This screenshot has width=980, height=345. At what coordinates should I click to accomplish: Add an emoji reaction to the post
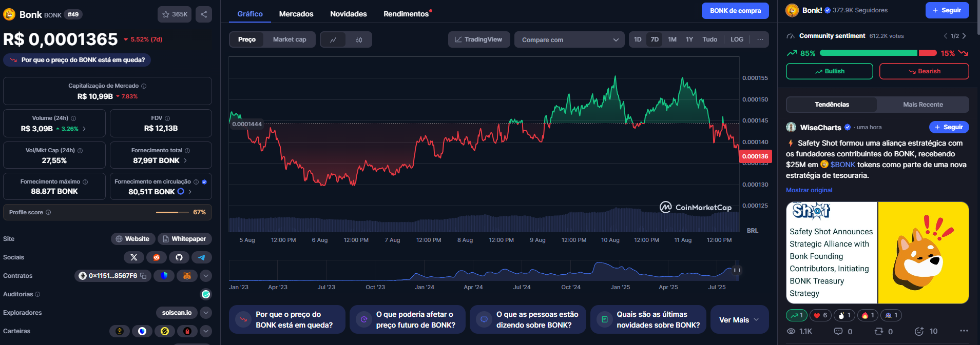tap(926, 331)
